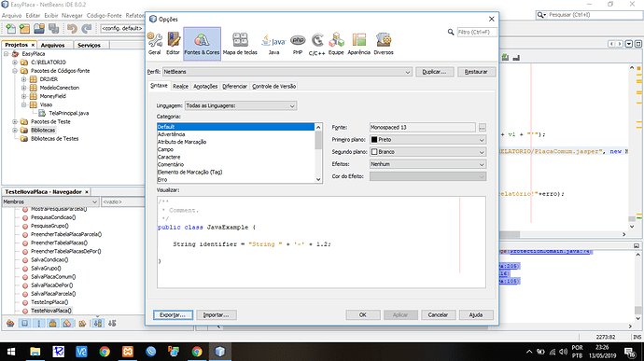This screenshot has width=644, height=361.
Task: Open the Aparência options category
Action: tap(359, 44)
